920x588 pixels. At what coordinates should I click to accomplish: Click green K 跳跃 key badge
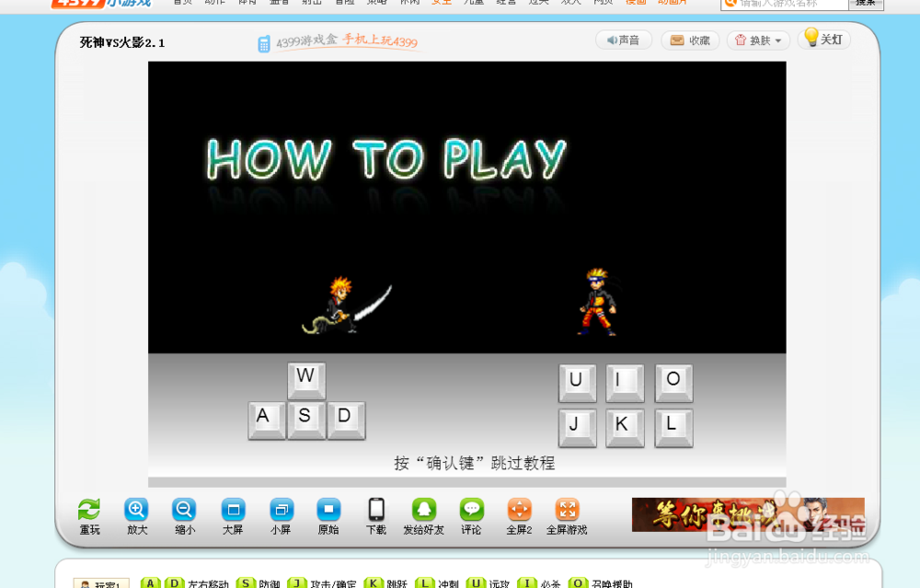(374, 583)
